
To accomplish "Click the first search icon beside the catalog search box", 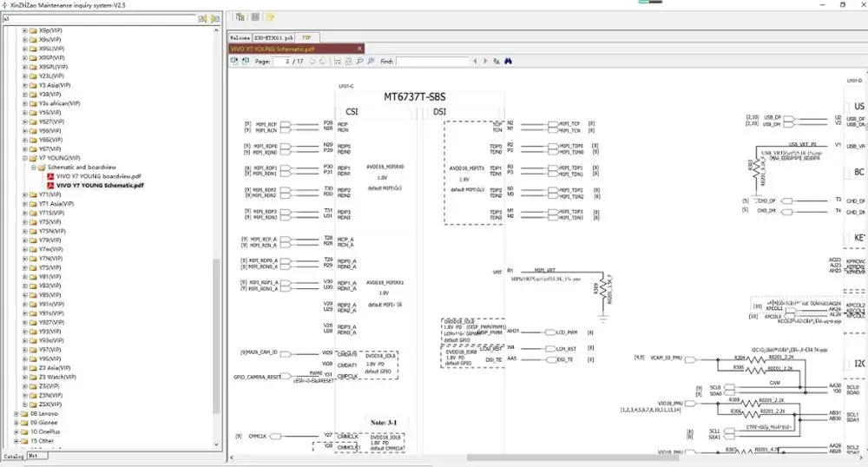I will click(202, 19).
